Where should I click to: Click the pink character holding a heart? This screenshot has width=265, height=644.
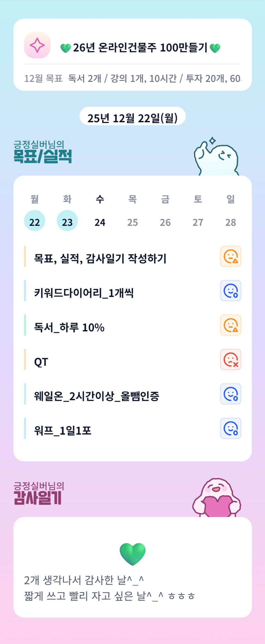coord(217,498)
